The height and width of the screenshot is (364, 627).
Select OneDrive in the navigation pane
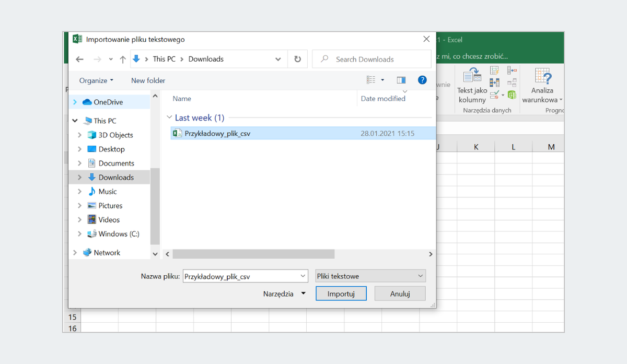click(x=108, y=102)
